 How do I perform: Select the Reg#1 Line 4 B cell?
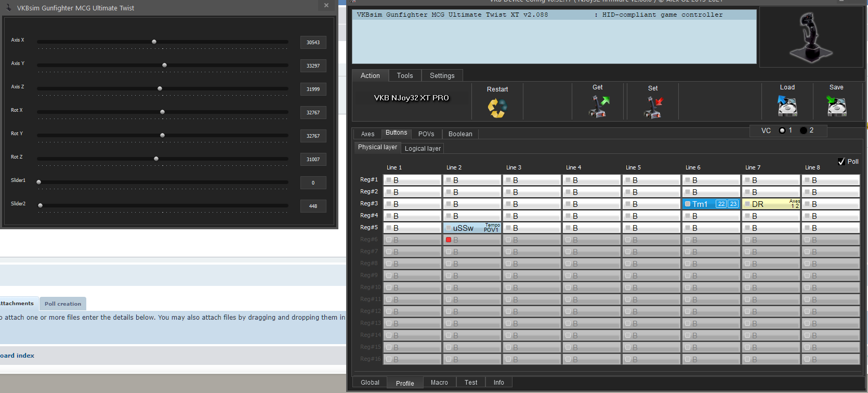tap(591, 180)
